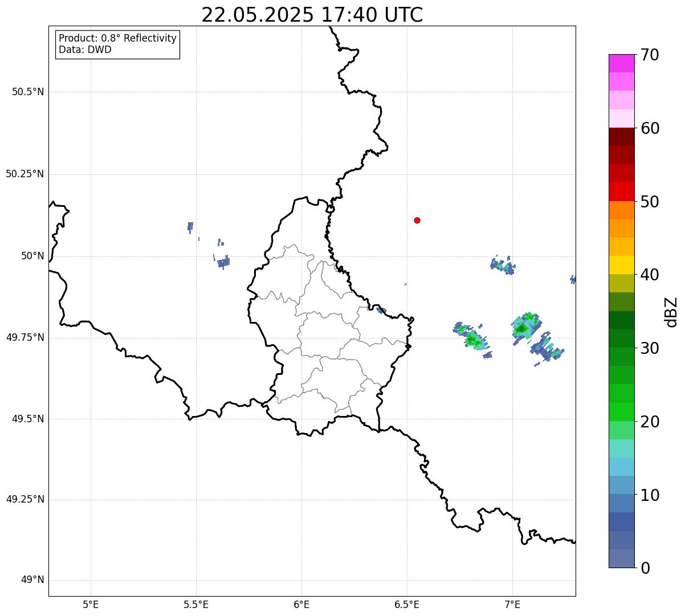Image resolution: width=685 pixels, height=616 pixels.
Task: Click the orange colorbar segment below 50
Action: click(621, 210)
